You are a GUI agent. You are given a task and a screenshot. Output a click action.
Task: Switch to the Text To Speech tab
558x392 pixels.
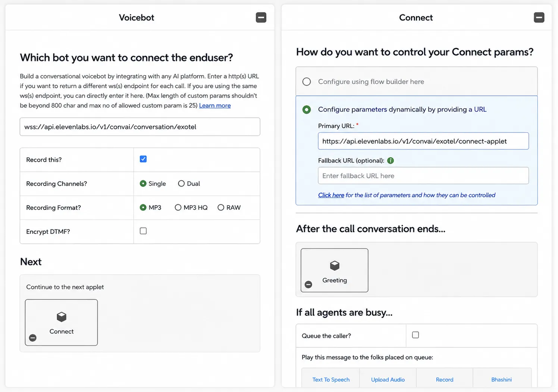point(331,380)
